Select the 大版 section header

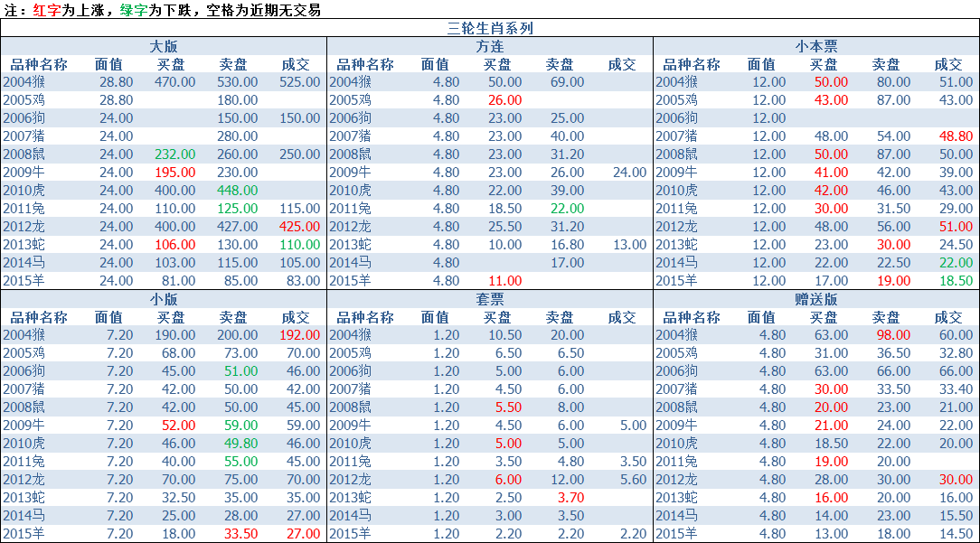(164, 46)
